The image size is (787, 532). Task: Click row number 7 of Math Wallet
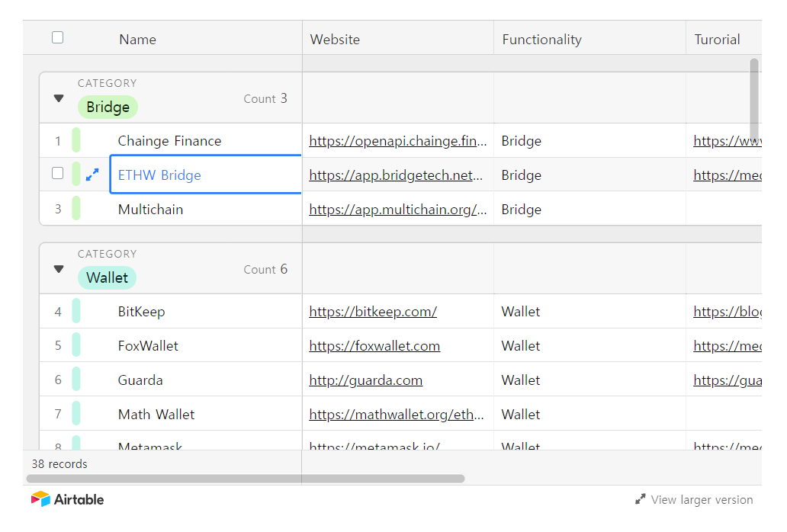pyautogui.click(x=58, y=414)
